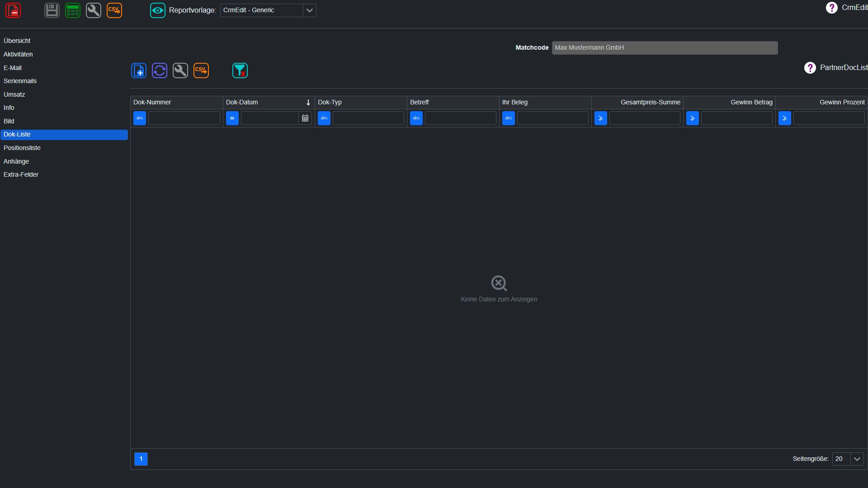
Task: Open the Aktivitäten section
Action: (x=64, y=54)
